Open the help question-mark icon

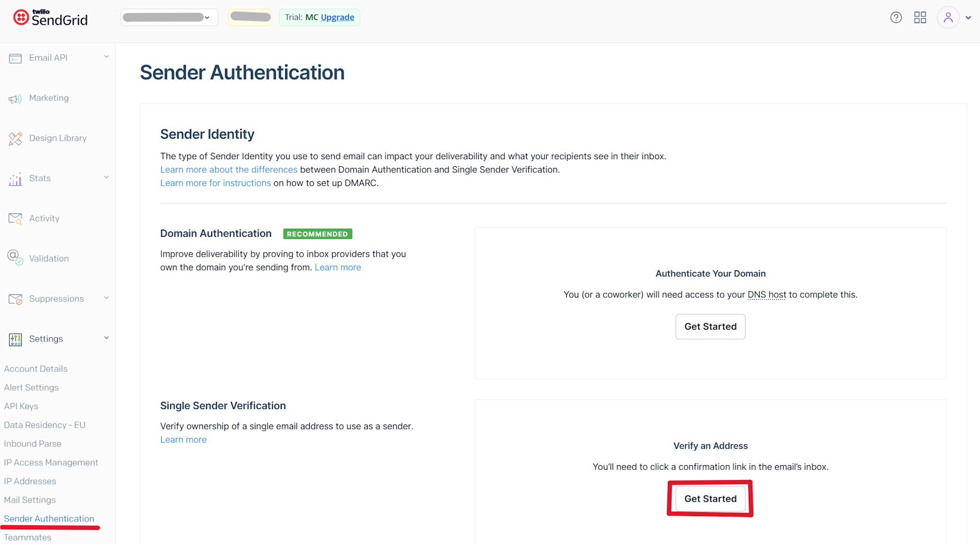click(x=896, y=17)
